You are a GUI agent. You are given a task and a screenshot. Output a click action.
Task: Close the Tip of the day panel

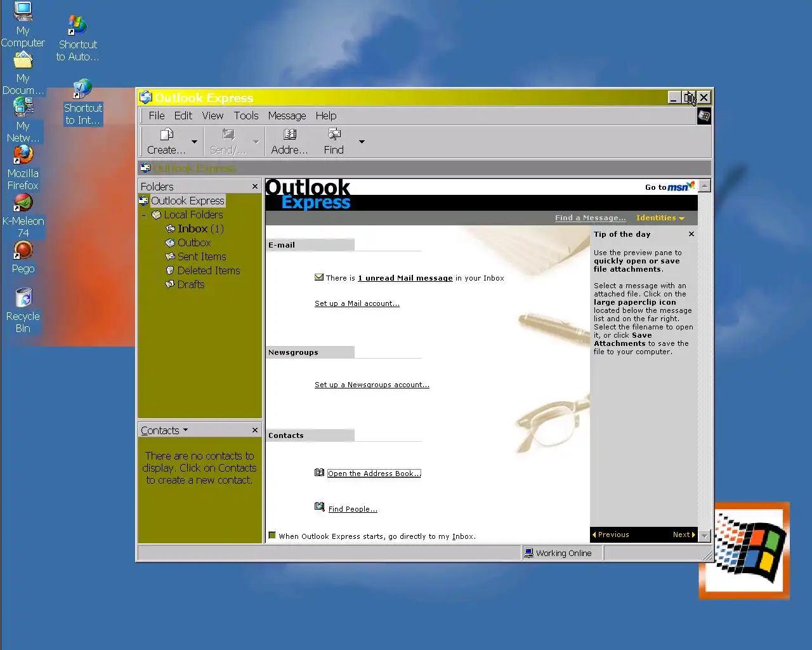[x=691, y=234]
